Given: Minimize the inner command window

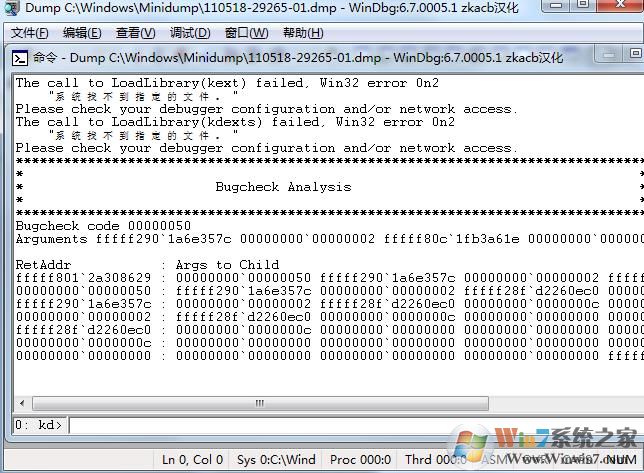Looking at the screenshot, I should [609, 55].
